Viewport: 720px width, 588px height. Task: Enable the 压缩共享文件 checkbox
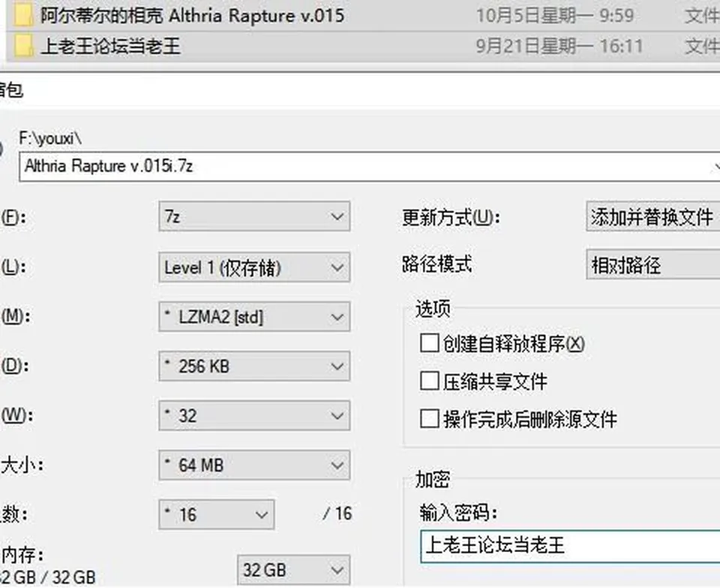tap(430, 381)
